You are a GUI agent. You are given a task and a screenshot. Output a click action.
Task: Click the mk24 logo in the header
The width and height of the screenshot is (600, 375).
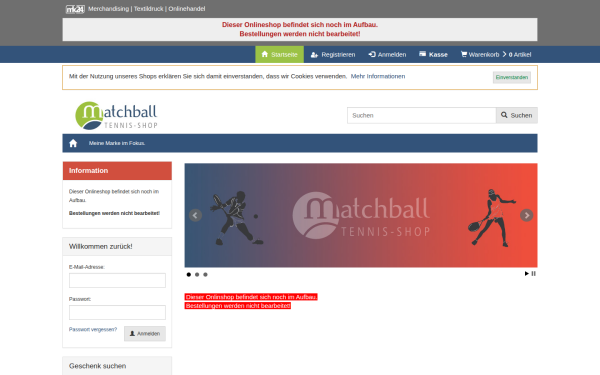coord(75,9)
